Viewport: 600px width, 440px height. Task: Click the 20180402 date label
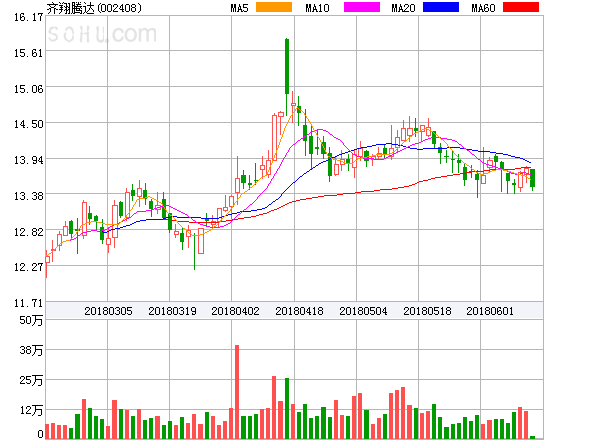[x=235, y=311]
